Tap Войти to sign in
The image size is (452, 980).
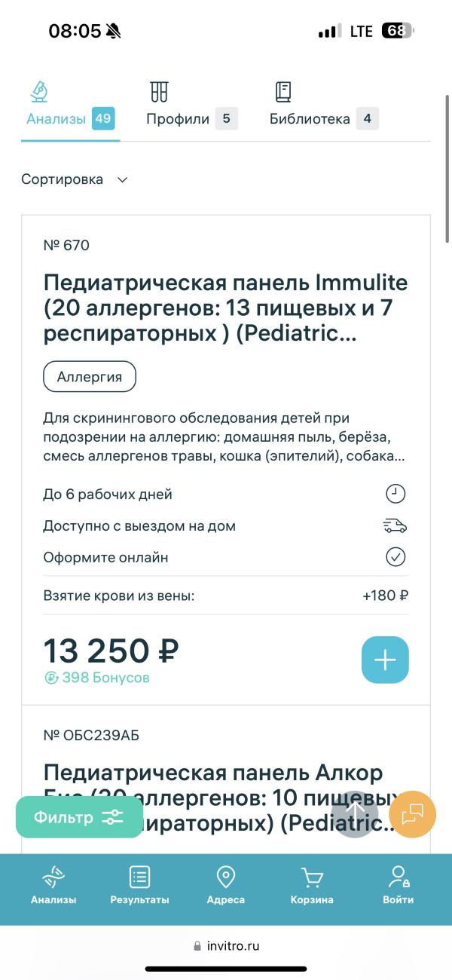point(398,886)
